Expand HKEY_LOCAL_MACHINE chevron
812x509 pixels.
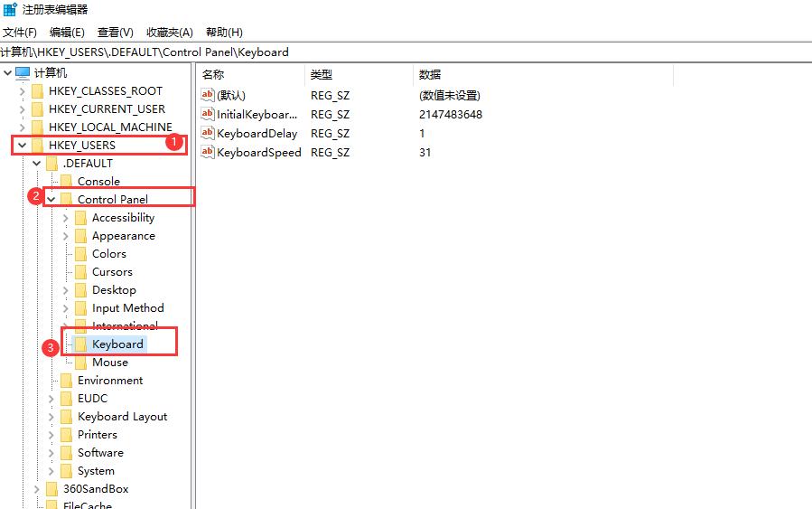(22, 127)
